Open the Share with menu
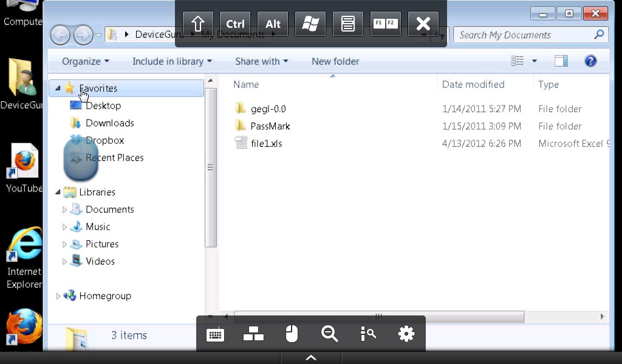Image resolution: width=622 pixels, height=364 pixels. coord(261,61)
